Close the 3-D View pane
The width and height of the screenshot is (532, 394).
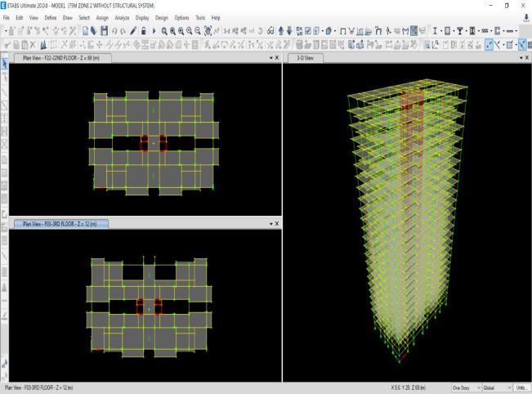(x=527, y=58)
